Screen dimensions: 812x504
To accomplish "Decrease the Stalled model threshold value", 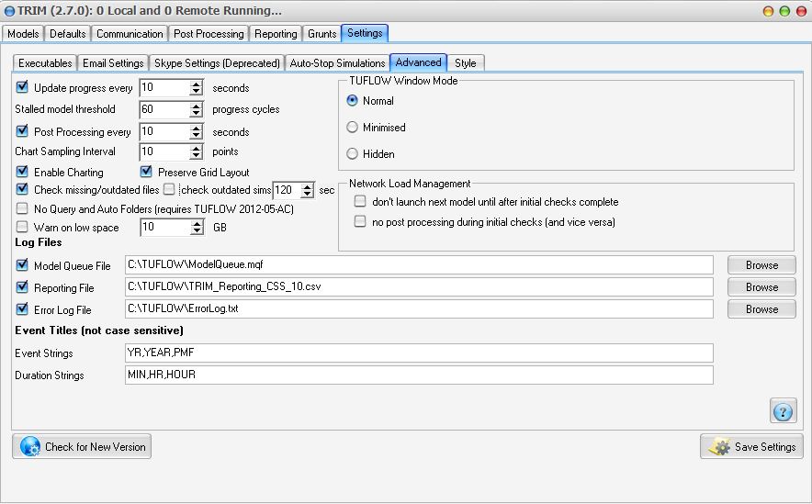I will pos(196,113).
